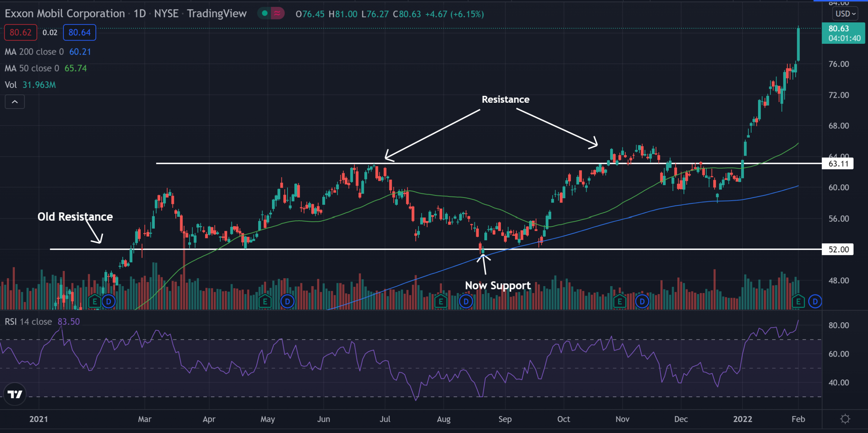Click the 2022 label on the time axis
868x433 pixels.
743,419
